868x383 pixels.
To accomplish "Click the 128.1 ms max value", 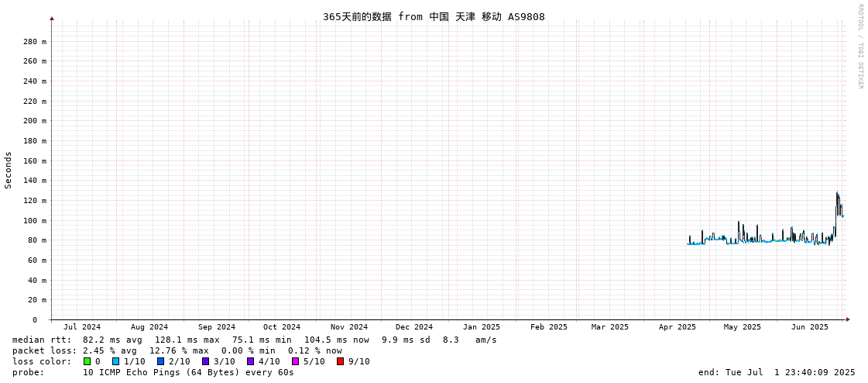I will pos(187,340).
